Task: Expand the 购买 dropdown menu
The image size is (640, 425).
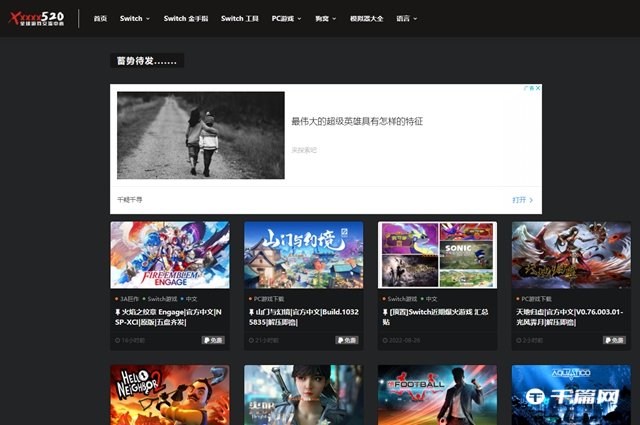Action: click(326, 18)
